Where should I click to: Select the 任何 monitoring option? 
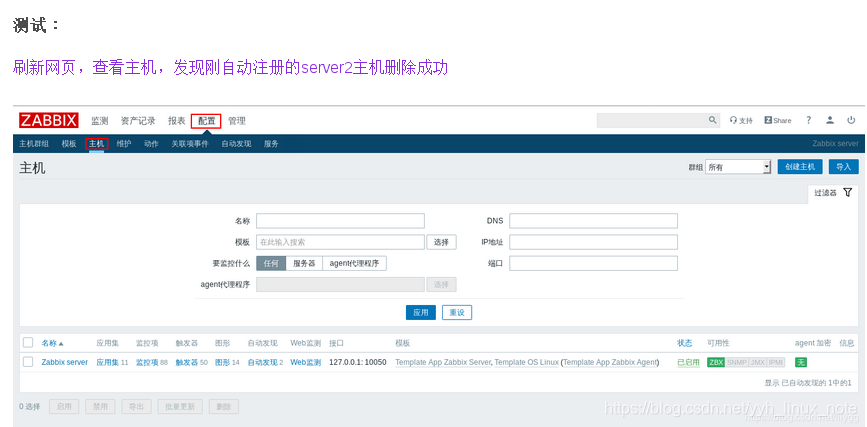[x=271, y=263]
